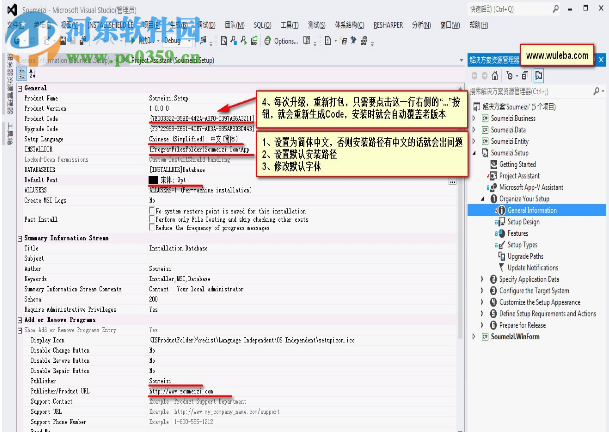Expand Specify Application Data
Image resolution: width=609 pixels, height=432 pixels.
click(482, 279)
